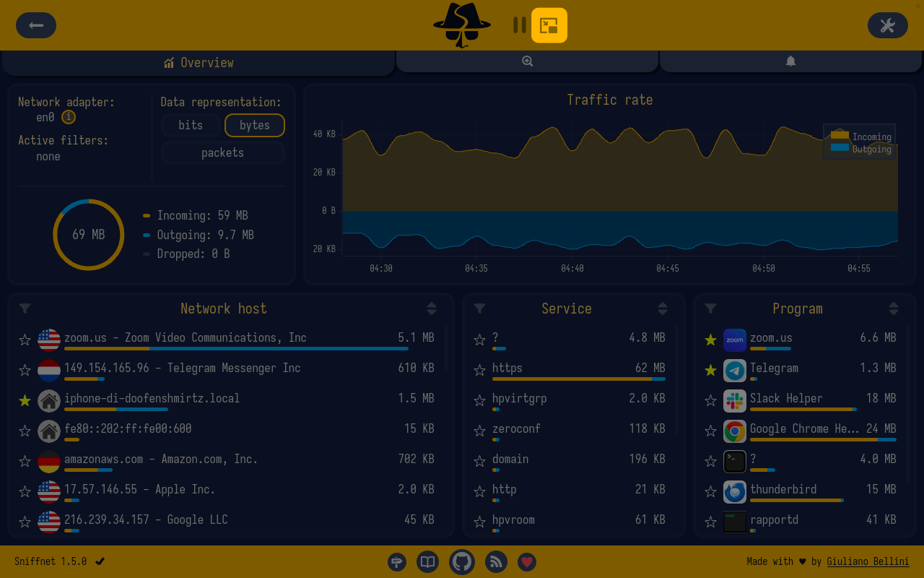Open the Program filter funnel

(711, 309)
